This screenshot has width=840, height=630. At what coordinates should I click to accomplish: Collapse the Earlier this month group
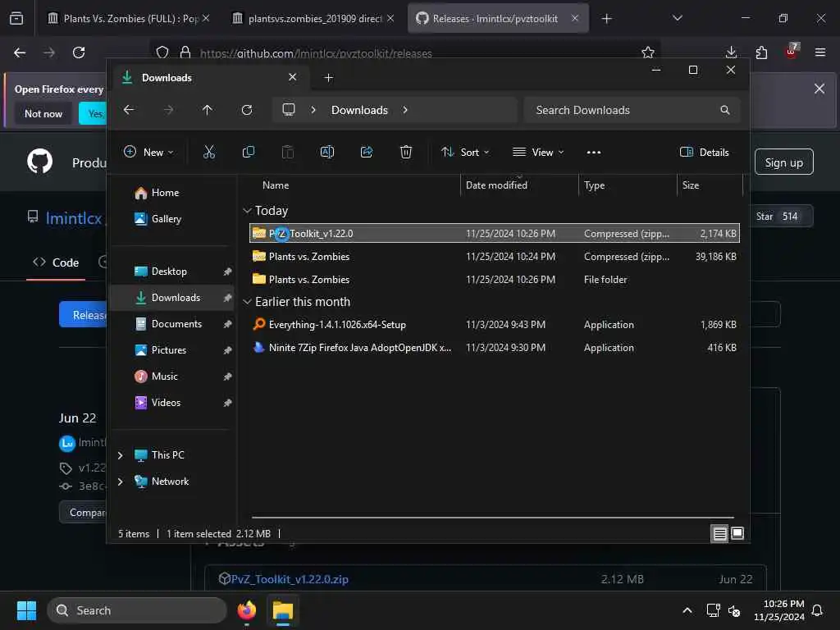247,302
